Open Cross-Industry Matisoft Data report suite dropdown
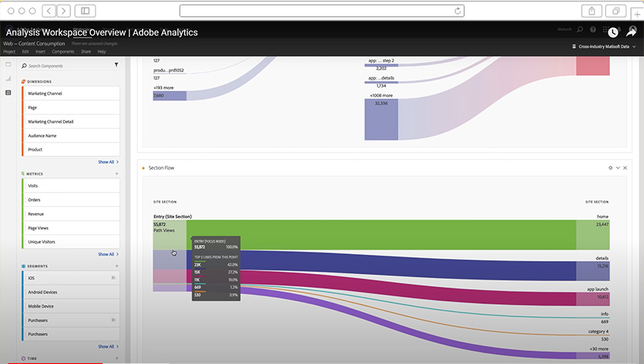The height and width of the screenshot is (364, 644). tap(604, 46)
